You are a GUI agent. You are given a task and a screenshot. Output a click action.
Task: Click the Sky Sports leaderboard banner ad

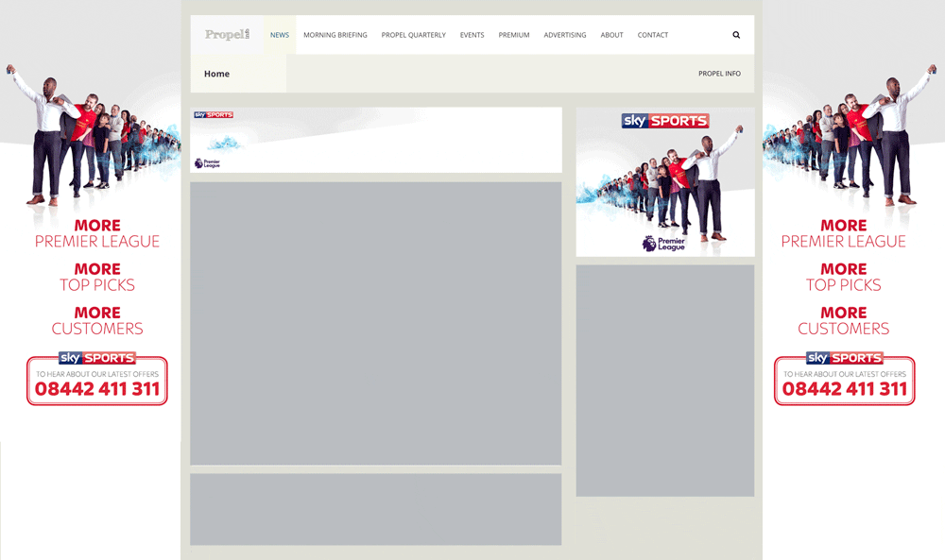click(x=376, y=141)
